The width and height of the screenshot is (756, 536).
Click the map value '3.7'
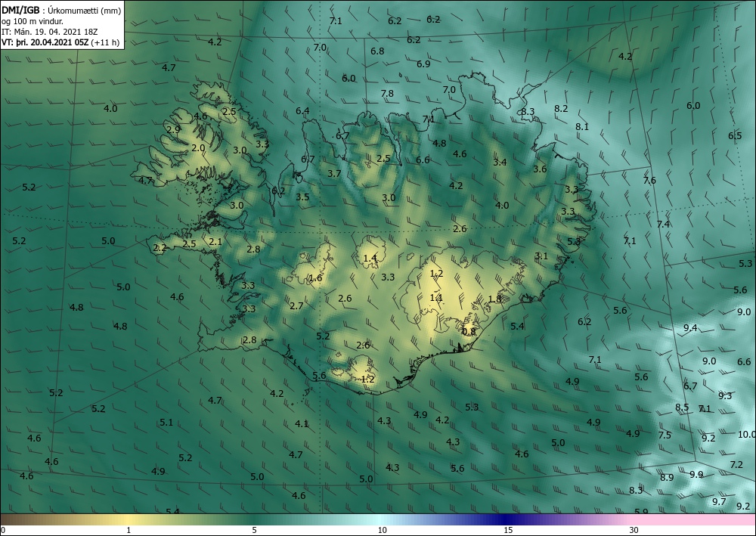pyautogui.click(x=334, y=174)
